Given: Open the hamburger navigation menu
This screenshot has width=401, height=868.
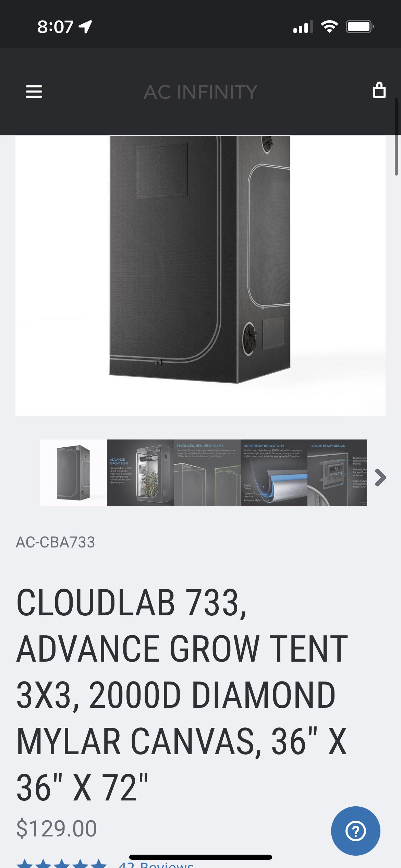Looking at the screenshot, I should pyautogui.click(x=34, y=92).
